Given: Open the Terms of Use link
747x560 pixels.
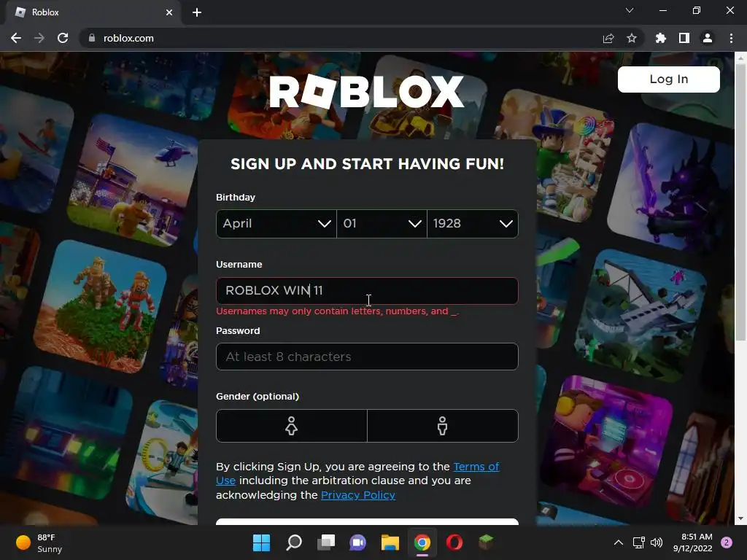Looking at the screenshot, I should coord(476,467).
